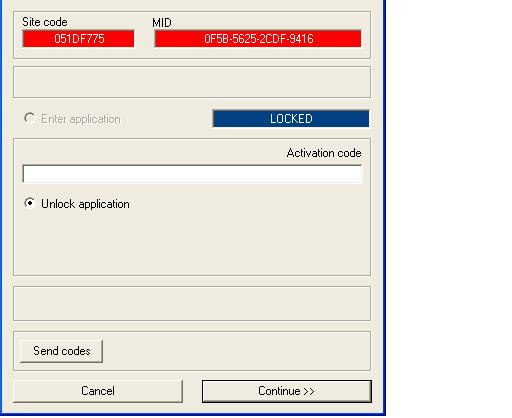The width and height of the screenshot is (512, 418).
Task: Click the blue LOCKED status field
Action: 291,119
